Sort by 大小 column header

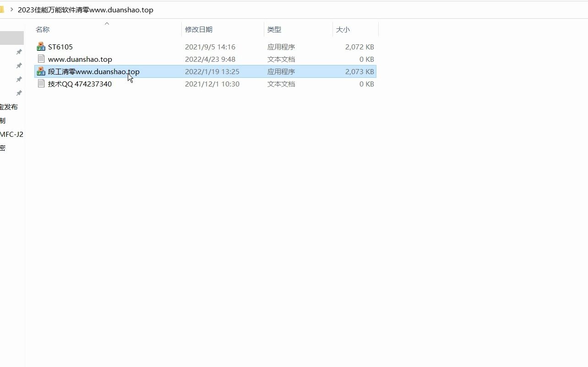click(x=343, y=29)
